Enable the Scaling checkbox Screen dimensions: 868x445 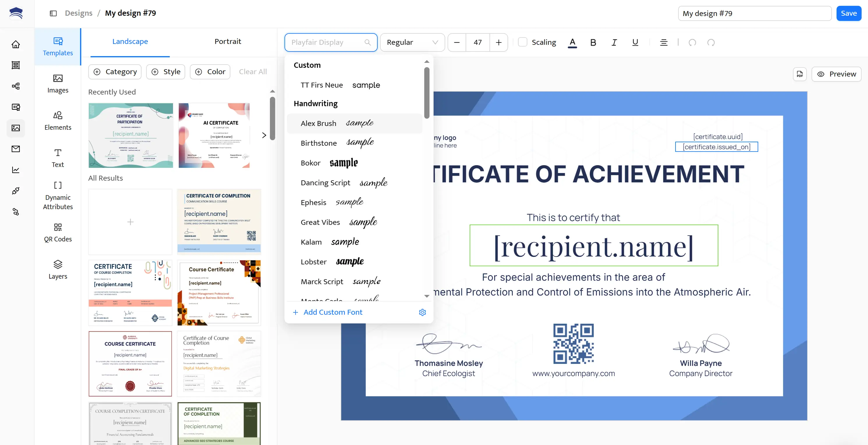[522, 42]
